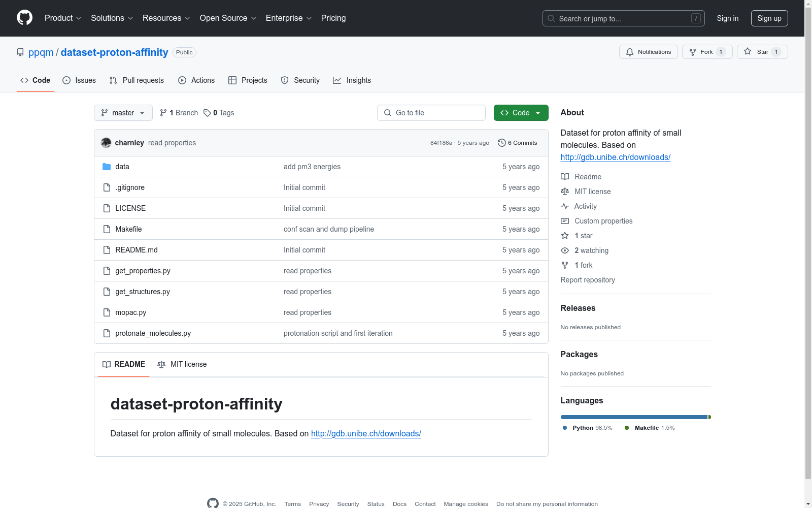Screen dimensions: 812x508
Task: Click the protonate_molecules.py file icon
Action: 107,333
